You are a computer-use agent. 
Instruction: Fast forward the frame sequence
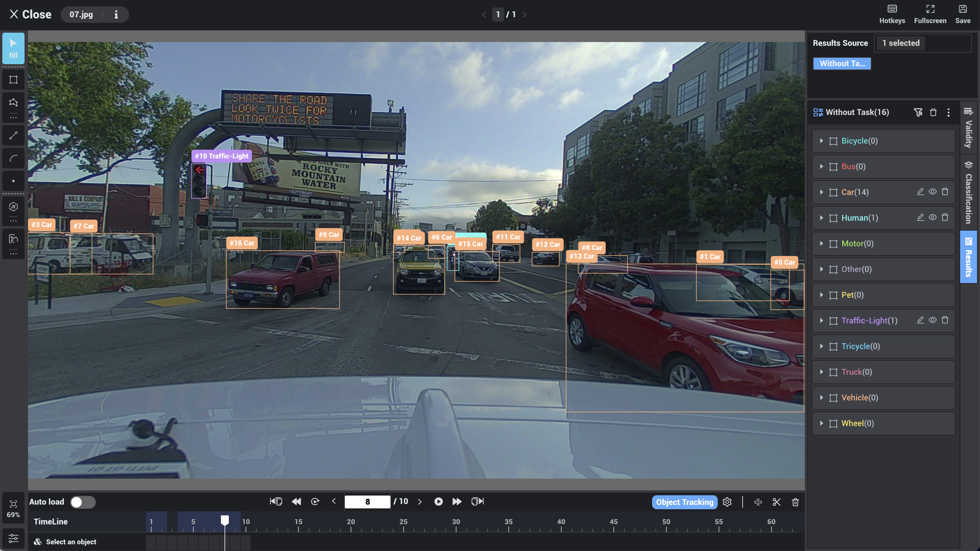click(x=456, y=501)
